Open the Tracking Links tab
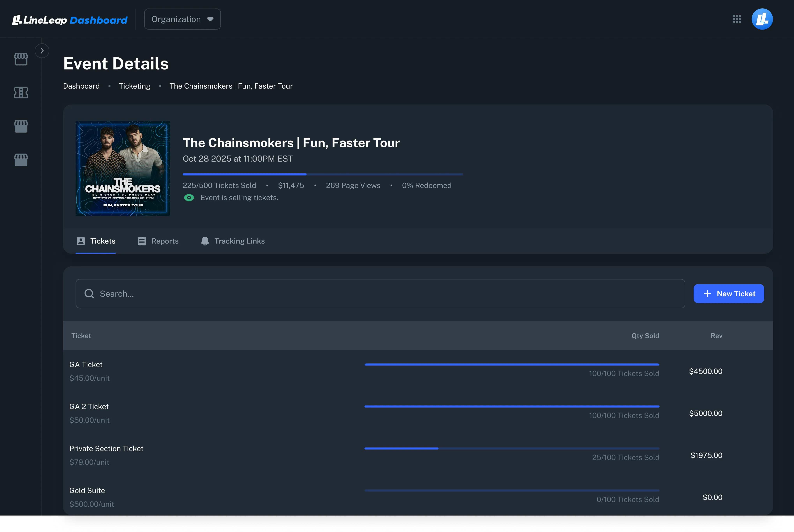Viewport: 794px width, 532px height. (233, 241)
